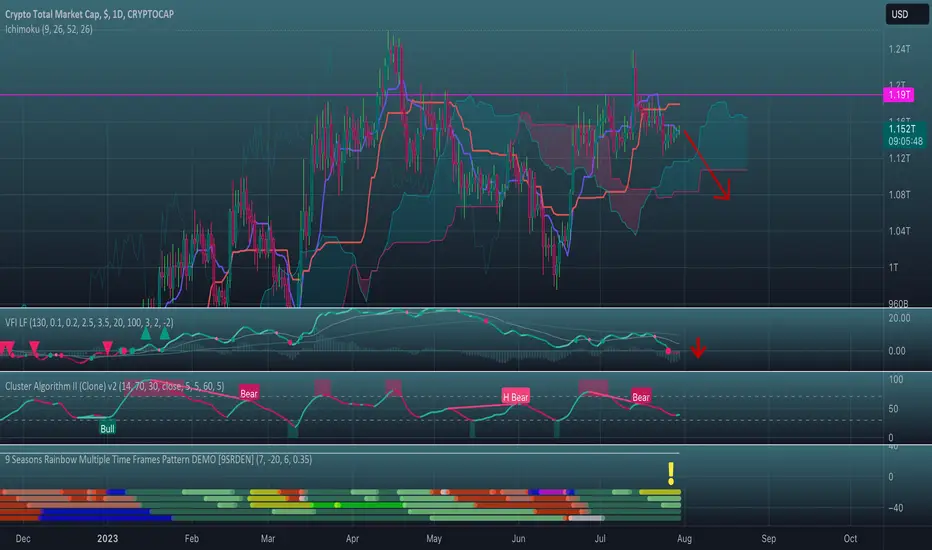Viewport: 932px width, 550px height.
Task: Click the May label on time axis
Action: pos(434,539)
